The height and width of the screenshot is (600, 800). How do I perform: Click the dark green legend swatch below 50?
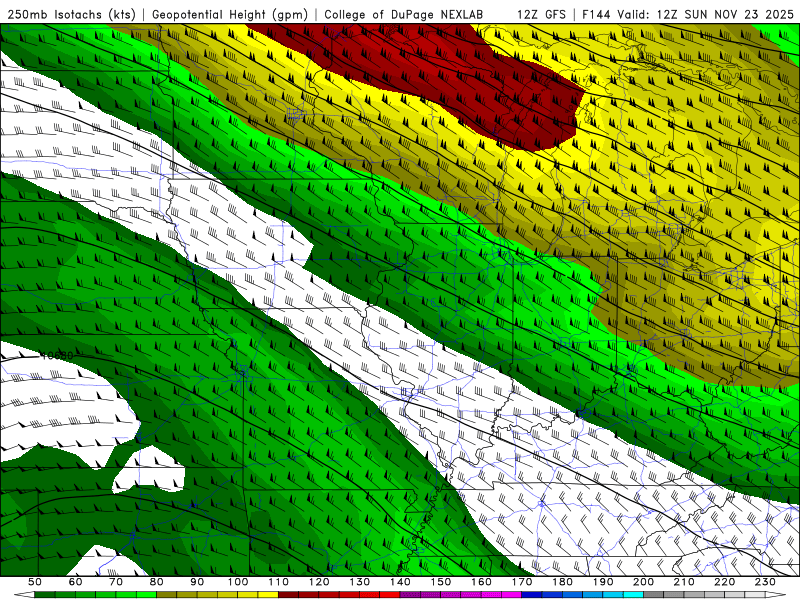[45, 595]
